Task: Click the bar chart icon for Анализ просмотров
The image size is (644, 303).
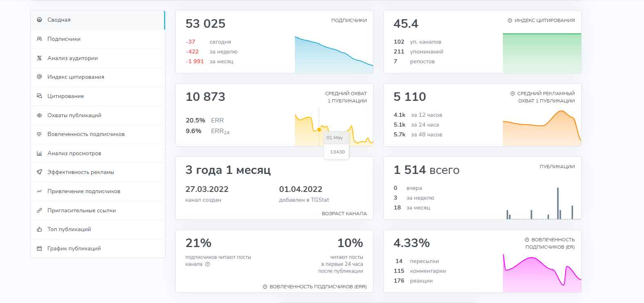Action: click(x=40, y=153)
